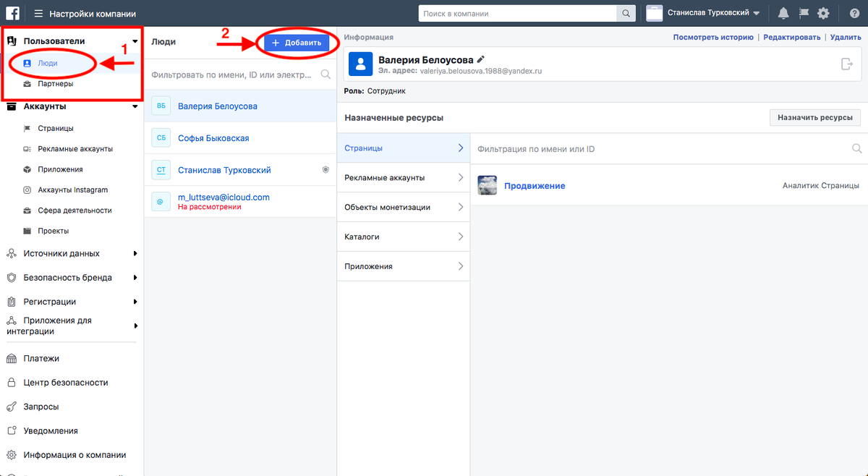Click the @ avatar of m_luttseva invitation
This screenshot has height=476, width=868.
click(x=161, y=202)
